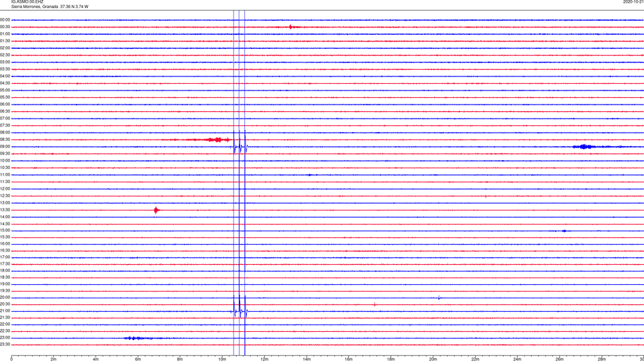Image resolution: width=644 pixels, height=362 pixels.
Task: Click the small blue blip on 11:00 trace
Action: tap(310, 175)
